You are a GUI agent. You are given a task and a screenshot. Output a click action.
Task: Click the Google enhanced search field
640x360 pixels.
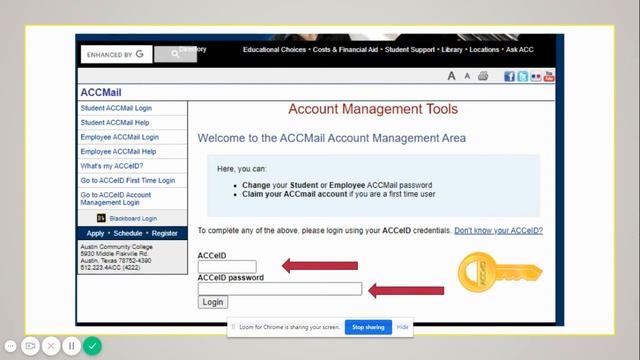click(x=116, y=54)
